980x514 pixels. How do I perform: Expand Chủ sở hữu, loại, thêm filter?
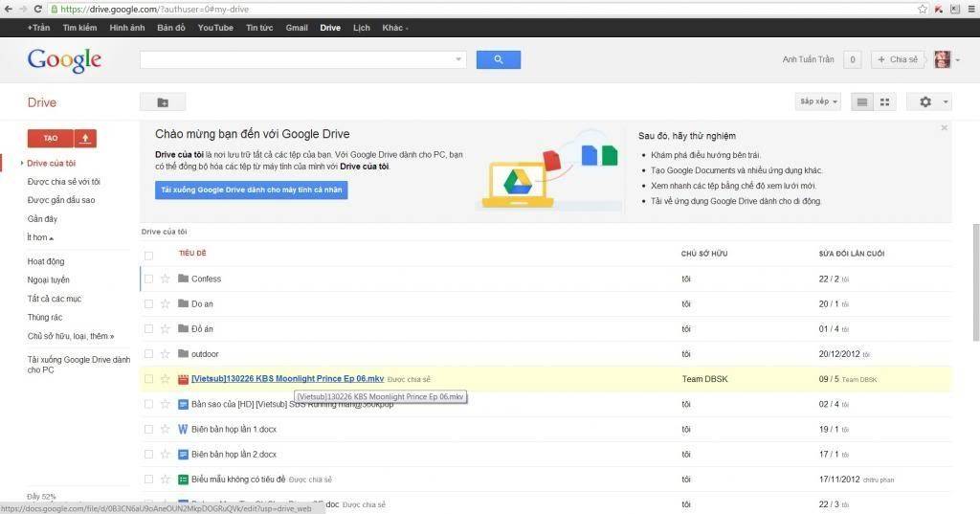pos(71,336)
